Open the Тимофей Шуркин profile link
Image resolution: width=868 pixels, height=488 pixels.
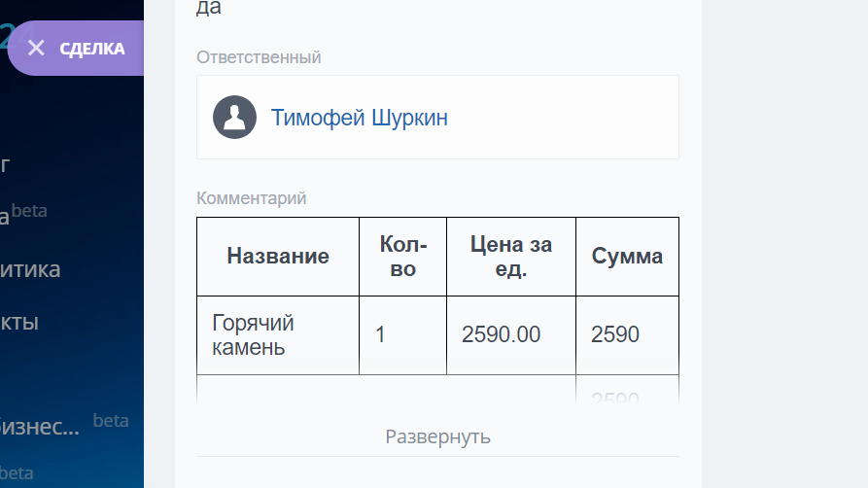359,119
